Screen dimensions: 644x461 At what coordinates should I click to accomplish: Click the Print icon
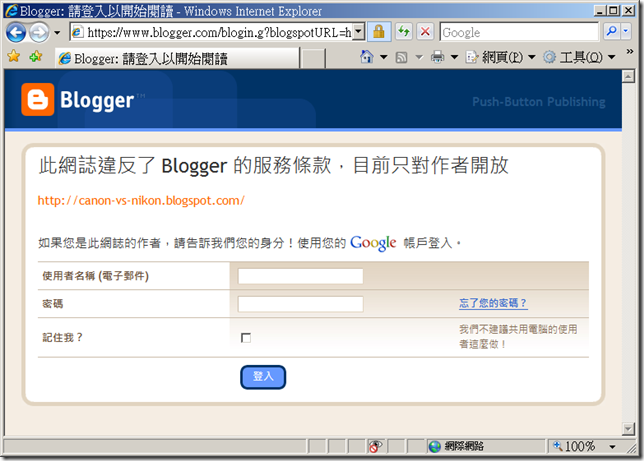[437, 57]
